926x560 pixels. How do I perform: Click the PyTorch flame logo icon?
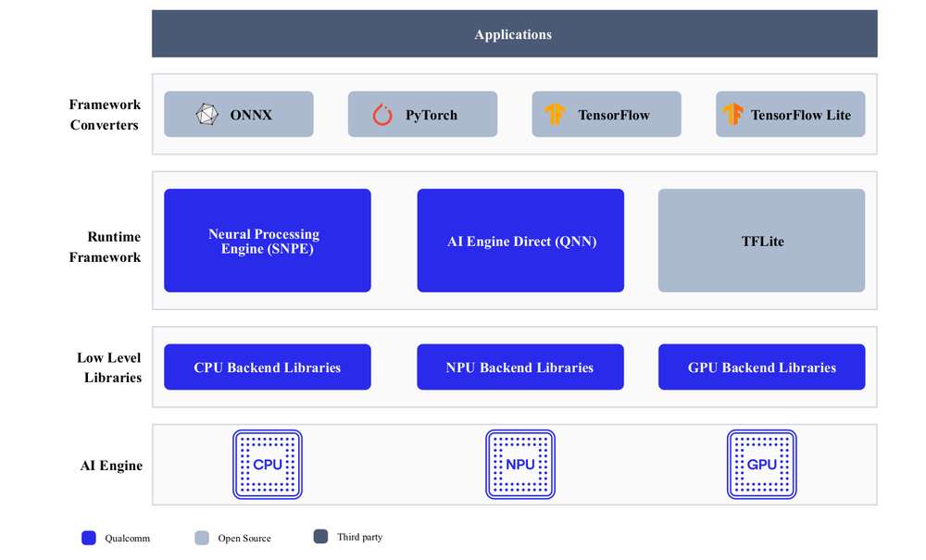pos(382,115)
